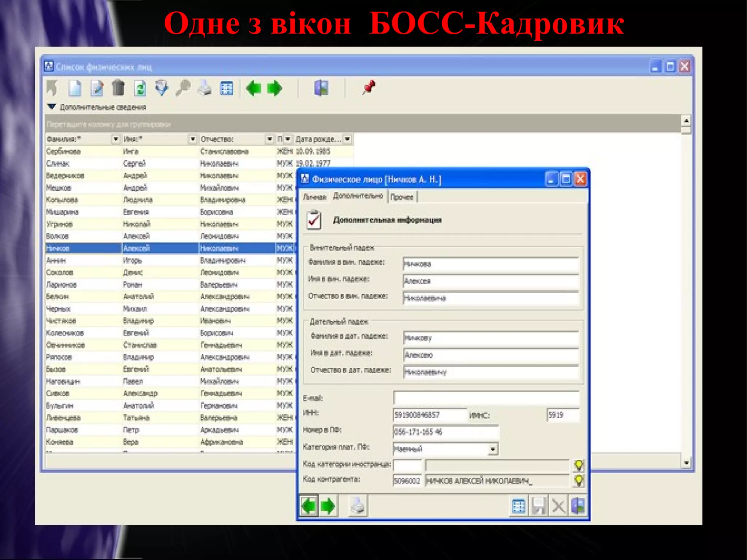This screenshot has width=747, height=560.
Task: Click the new blank document icon
Action: click(75, 88)
